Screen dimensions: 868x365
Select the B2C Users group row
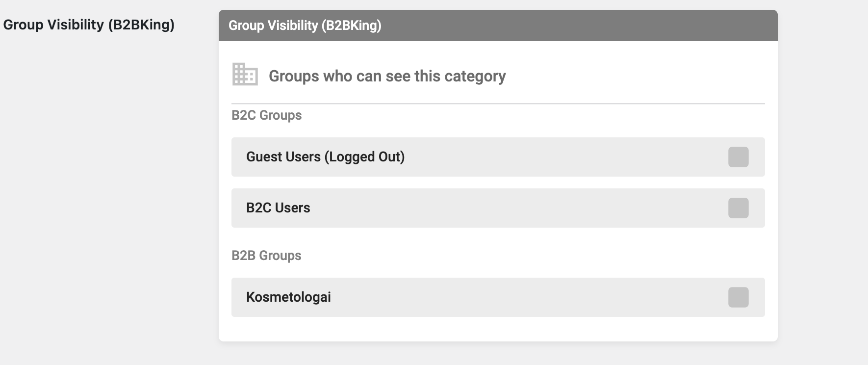pos(498,208)
